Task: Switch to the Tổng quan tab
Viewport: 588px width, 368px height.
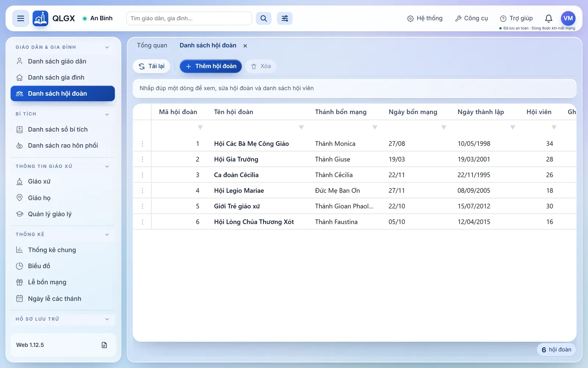Action: coord(152,45)
